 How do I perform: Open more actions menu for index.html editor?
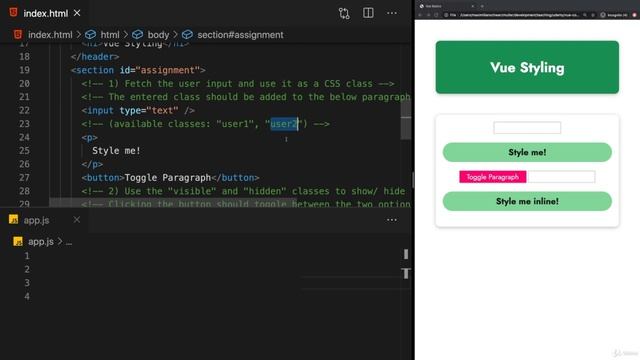point(392,13)
